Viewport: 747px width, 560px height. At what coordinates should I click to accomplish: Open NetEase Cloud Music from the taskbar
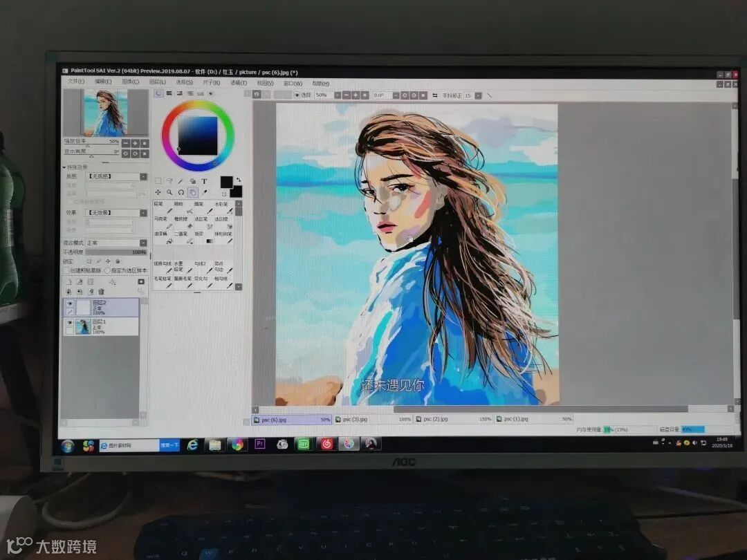tap(326, 445)
